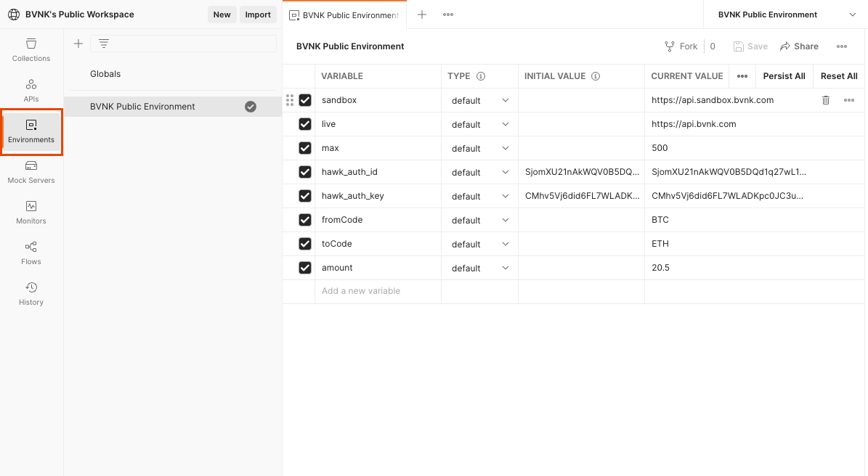
Task: Uncheck the toCode variable checkbox
Action: click(x=305, y=243)
